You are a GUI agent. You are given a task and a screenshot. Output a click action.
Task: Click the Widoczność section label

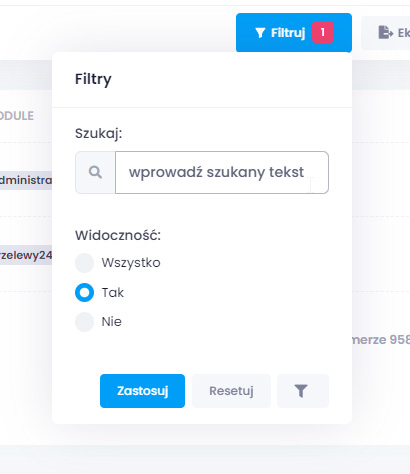[118, 235]
